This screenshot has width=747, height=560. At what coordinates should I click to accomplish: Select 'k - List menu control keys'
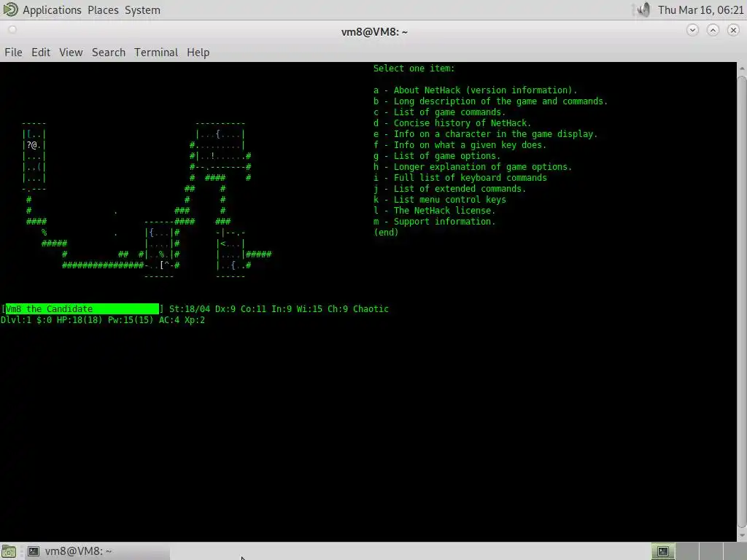point(439,200)
